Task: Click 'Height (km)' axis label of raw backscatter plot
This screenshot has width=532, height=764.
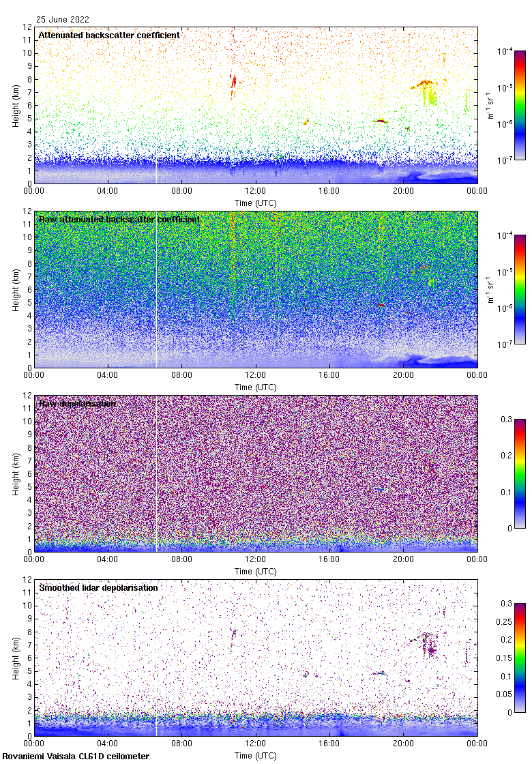Action: click(16, 289)
